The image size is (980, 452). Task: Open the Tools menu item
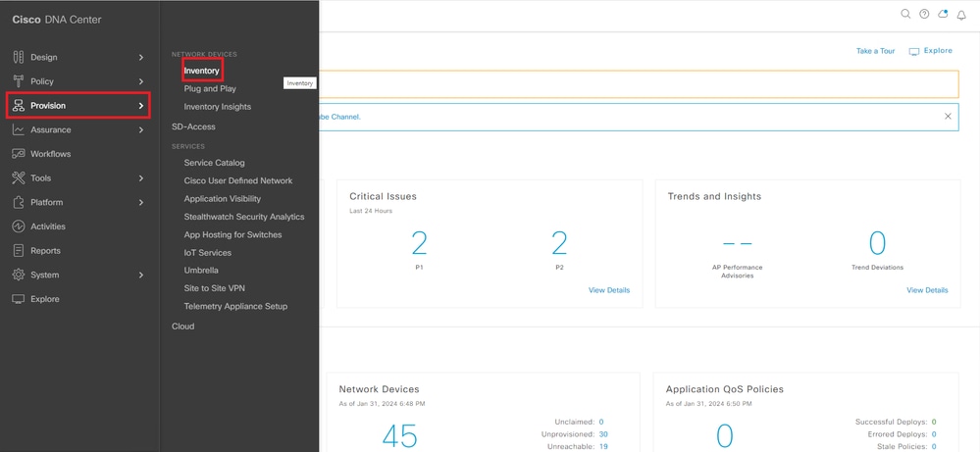click(40, 177)
